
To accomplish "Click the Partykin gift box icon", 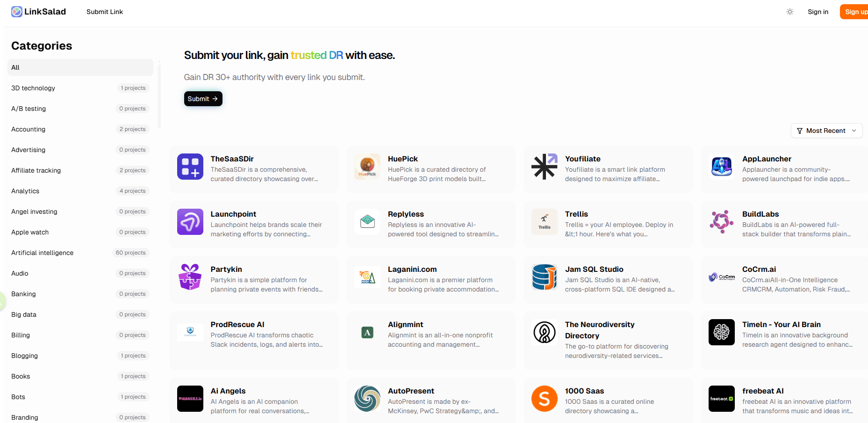I will click(x=190, y=277).
